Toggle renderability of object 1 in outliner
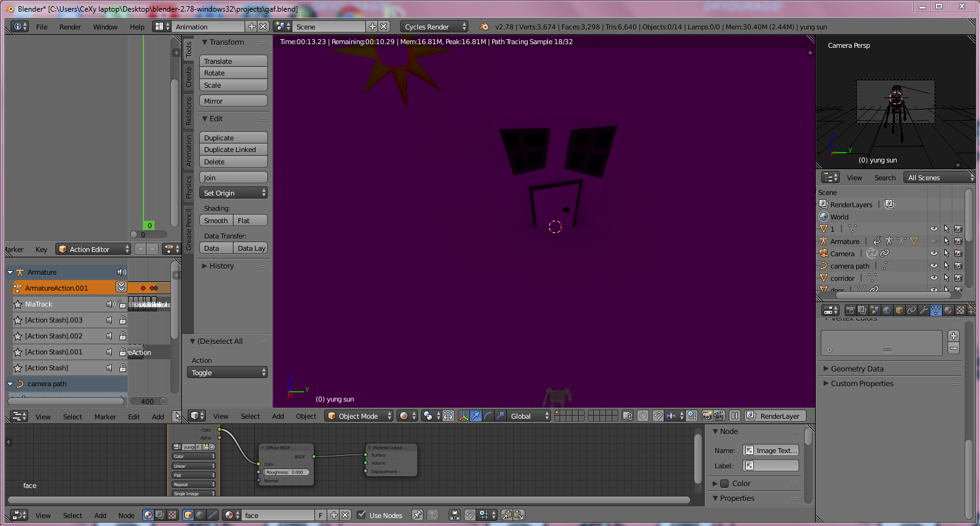This screenshot has width=980, height=526. [959, 229]
